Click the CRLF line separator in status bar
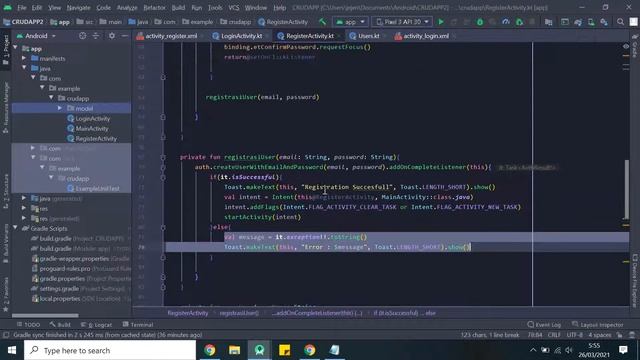This screenshot has height=360, width=640. click(554, 335)
